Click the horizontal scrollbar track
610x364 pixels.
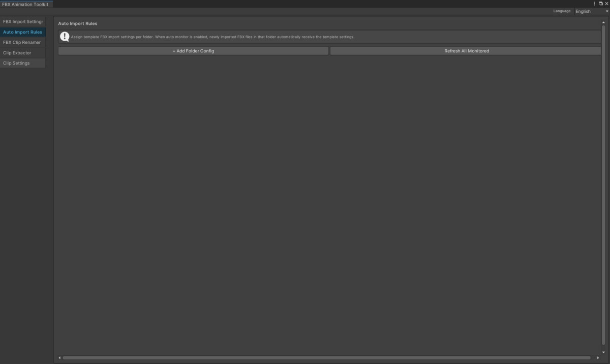click(x=326, y=358)
